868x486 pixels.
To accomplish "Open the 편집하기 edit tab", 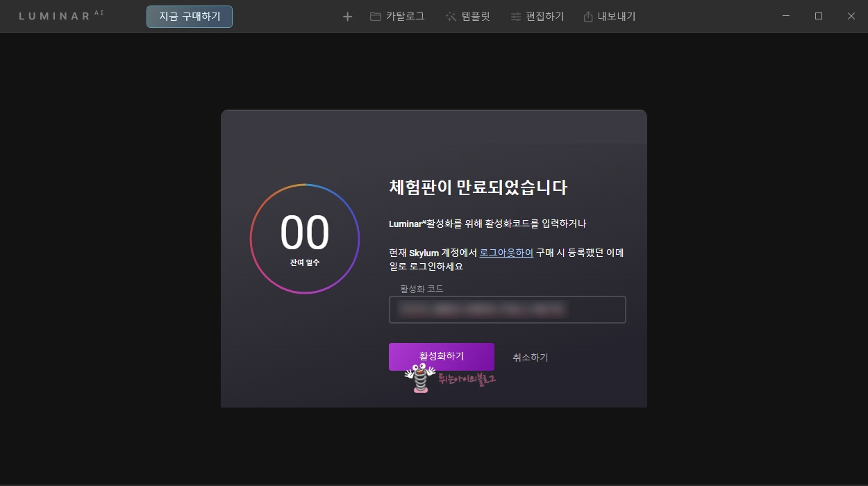I will tap(537, 16).
